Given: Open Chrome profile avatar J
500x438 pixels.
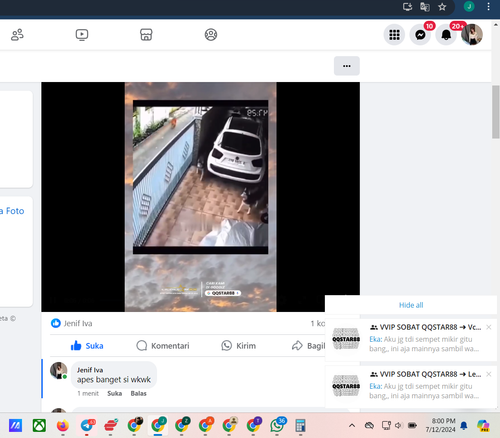Looking at the screenshot, I should (469, 6).
